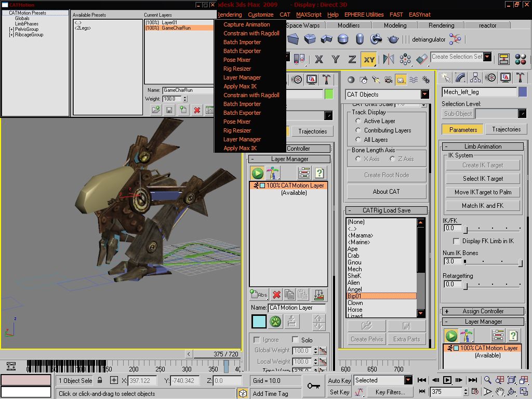Click the open preset folder icon in CATMotion
The image size is (532, 399).
coord(156,110)
